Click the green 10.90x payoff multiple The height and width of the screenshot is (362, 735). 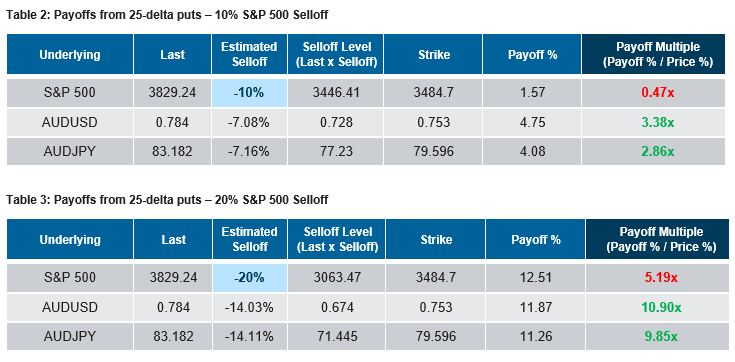coord(655,307)
